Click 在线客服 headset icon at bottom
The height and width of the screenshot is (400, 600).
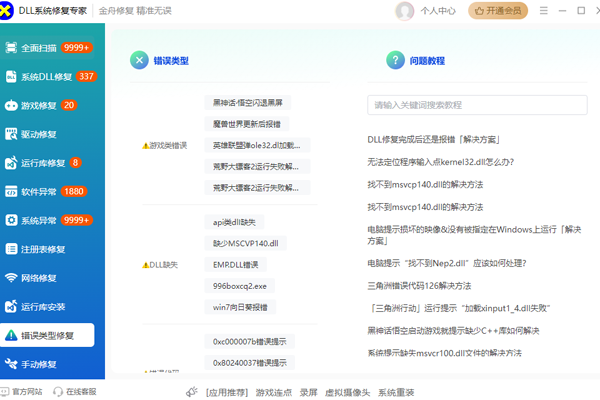pyautogui.click(x=58, y=392)
